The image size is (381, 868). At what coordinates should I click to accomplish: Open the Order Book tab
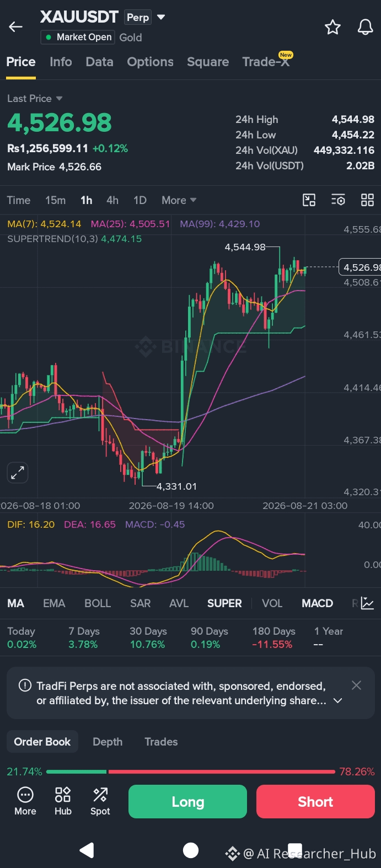click(42, 742)
